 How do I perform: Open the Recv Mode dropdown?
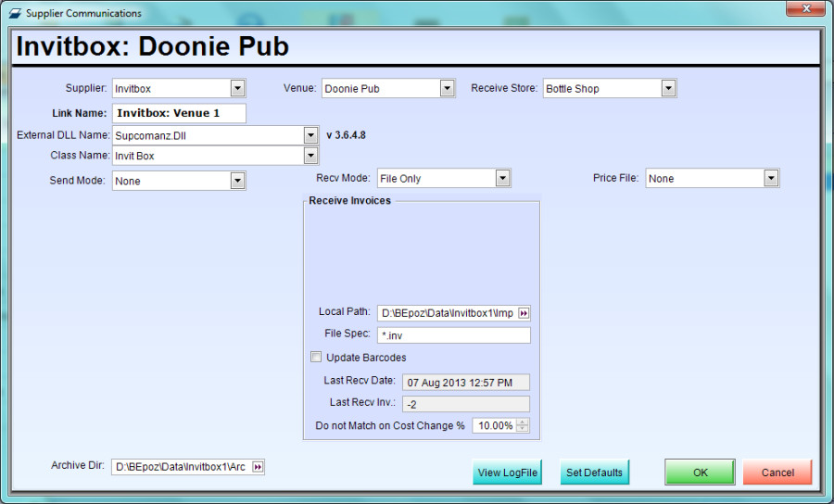point(502,178)
